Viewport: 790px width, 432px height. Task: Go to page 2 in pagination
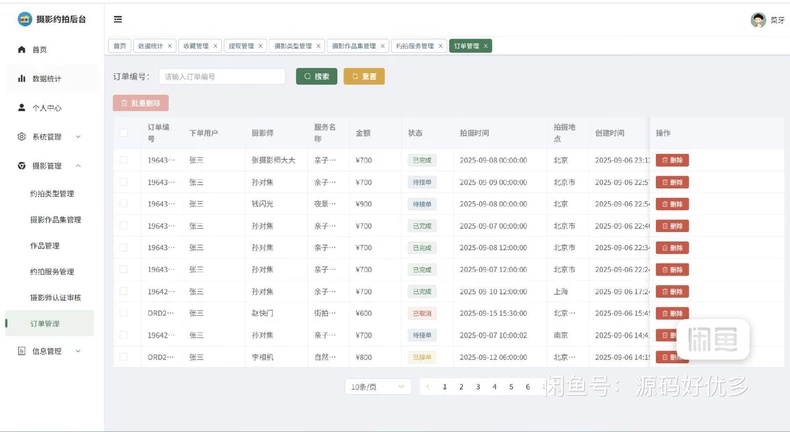pyautogui.click(x=461, y=387)
